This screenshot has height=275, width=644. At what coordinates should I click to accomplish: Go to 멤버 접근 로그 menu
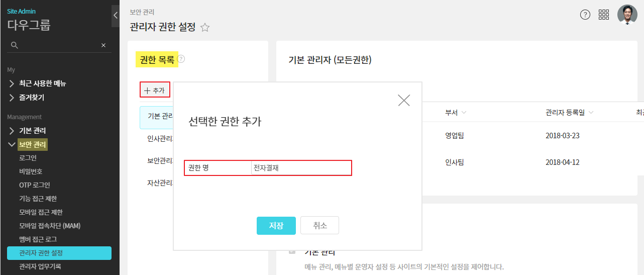[38, 239]
